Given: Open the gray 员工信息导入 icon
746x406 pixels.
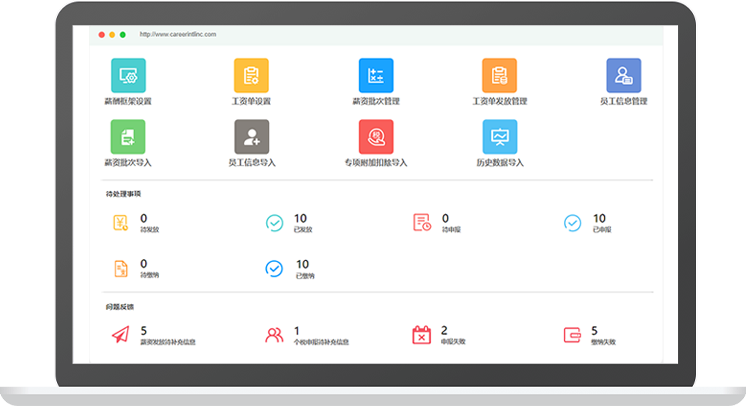Looking at the screenshot, I should coord(251,137).
